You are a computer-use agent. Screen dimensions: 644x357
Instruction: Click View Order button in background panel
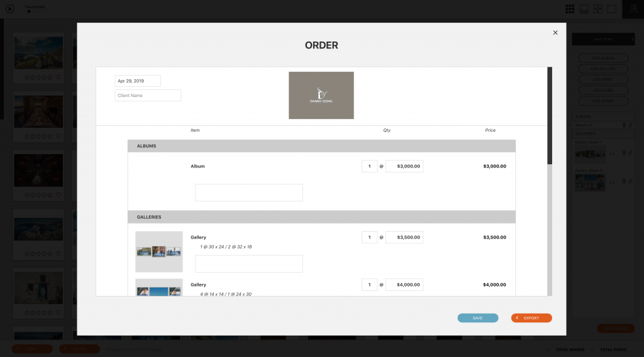(616, 329)
